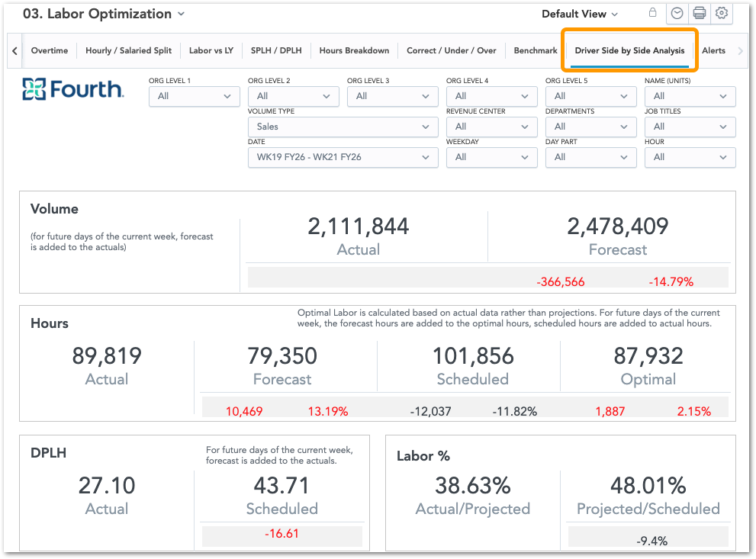Open the Date range dropdown
The image size is (756, 559).
point(343,157)
